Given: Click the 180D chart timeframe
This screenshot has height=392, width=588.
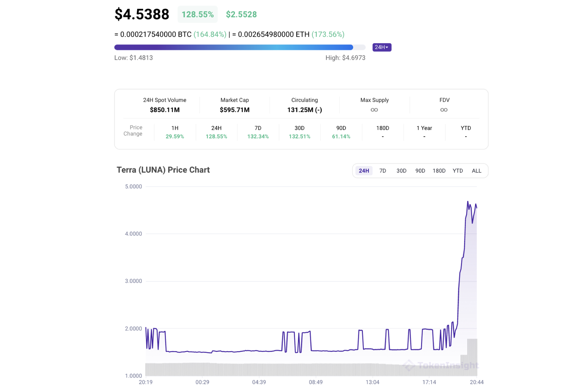Looking at the screenshot, I should (439, 171).
